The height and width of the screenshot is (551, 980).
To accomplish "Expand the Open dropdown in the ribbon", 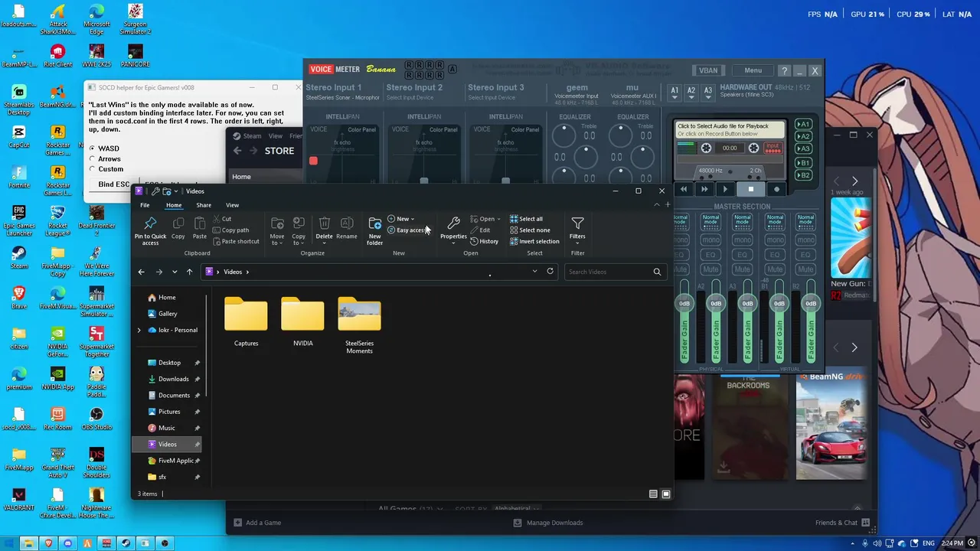I will [x=485, y=219].
